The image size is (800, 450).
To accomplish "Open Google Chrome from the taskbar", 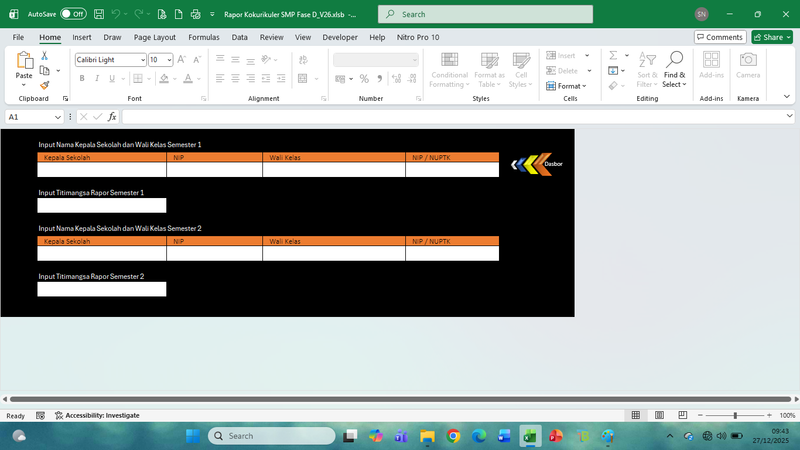I will 453,436.
